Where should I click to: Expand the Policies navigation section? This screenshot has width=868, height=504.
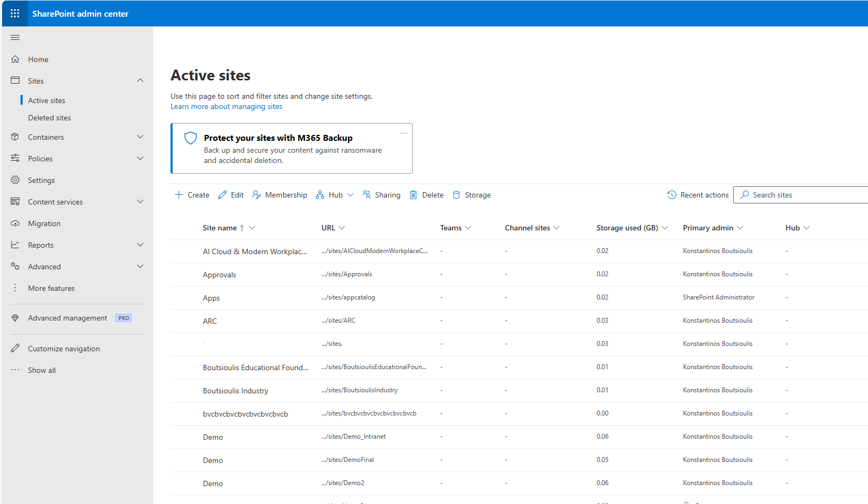pos(140,159)
